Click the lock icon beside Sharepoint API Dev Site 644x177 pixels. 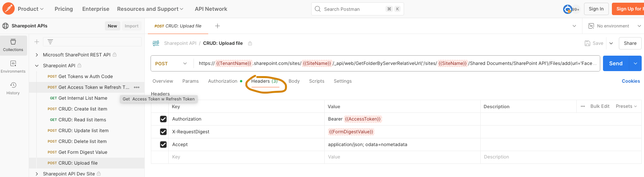point(99,174)
